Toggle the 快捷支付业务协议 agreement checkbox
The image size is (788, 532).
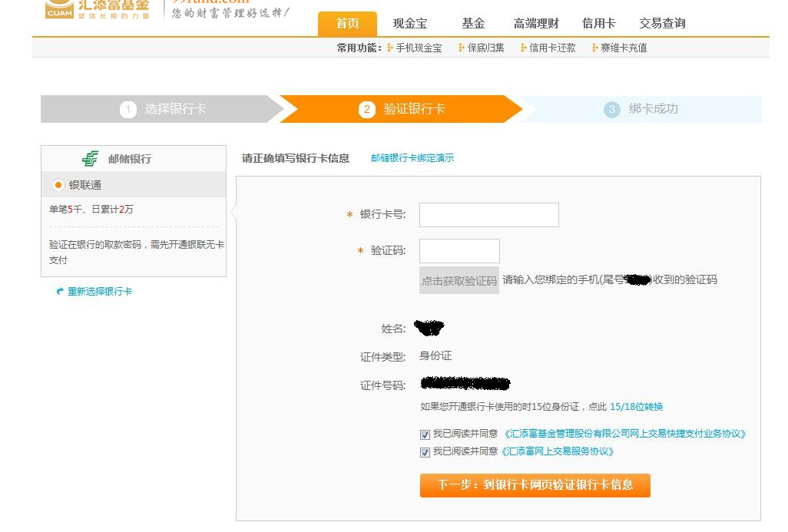[425, 435]
